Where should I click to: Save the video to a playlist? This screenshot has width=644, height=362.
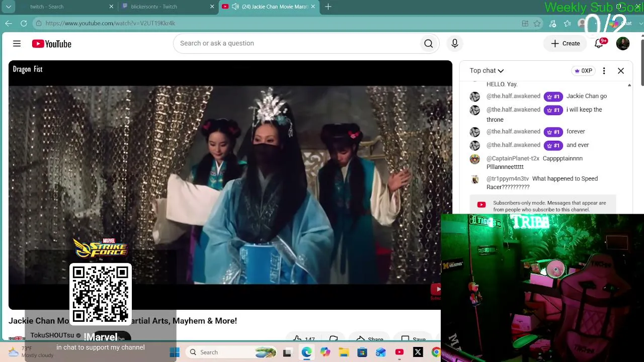click(414, 339)
